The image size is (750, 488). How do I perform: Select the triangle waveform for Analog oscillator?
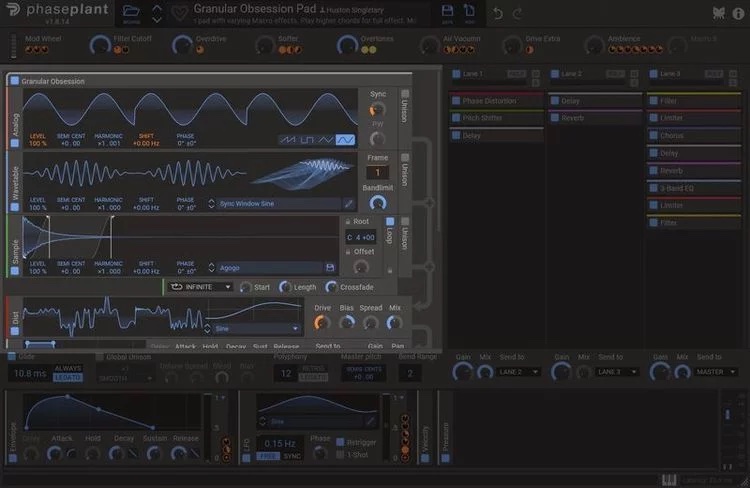pyautogui.click(x=325, y=140)
